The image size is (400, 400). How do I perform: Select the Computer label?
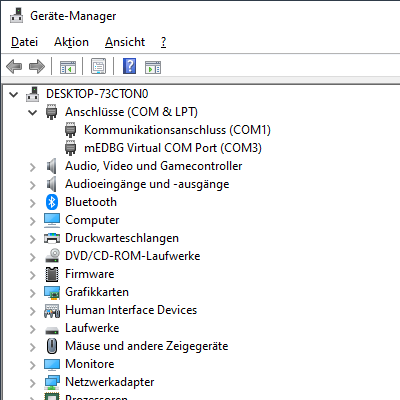coord(92,220)
